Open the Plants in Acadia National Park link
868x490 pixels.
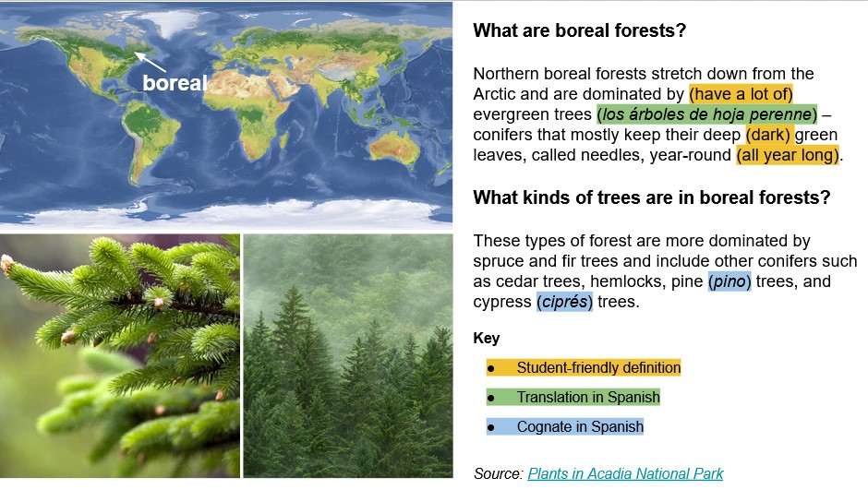point(625,473)
